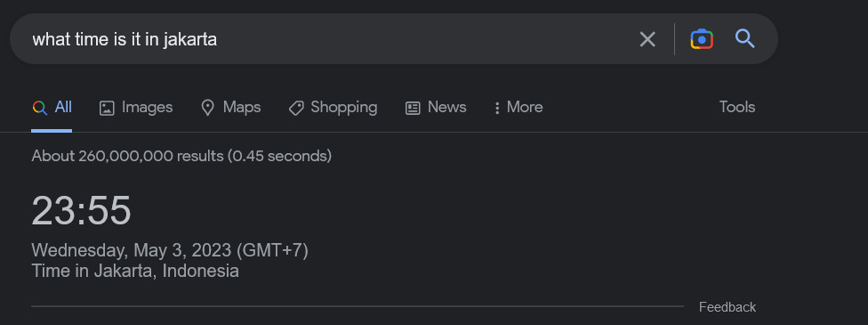Click the blue magnifying glass search button
Screen dimensions: 868x325
pyautogui.click(x=745, y=39)
